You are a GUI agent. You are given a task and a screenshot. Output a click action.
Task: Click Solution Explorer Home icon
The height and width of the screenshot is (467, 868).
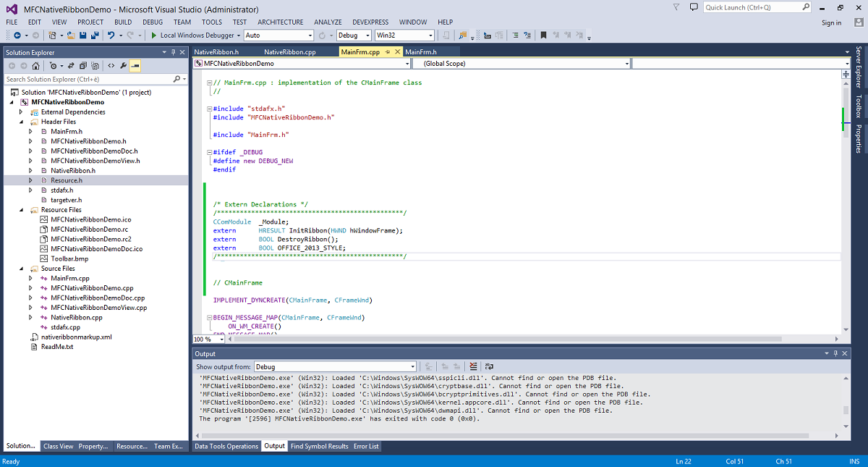pyautogui.click(x=35, y=65)
